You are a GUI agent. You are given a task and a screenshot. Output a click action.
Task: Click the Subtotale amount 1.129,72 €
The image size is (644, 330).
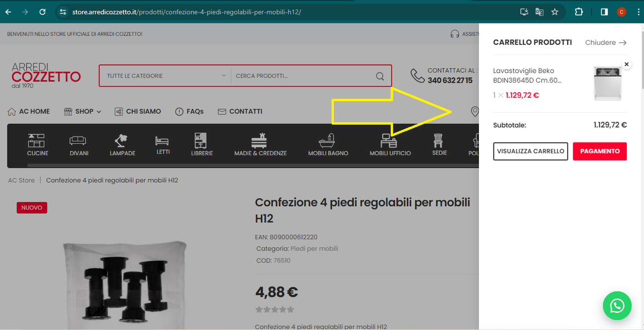[x=610, y=125]
